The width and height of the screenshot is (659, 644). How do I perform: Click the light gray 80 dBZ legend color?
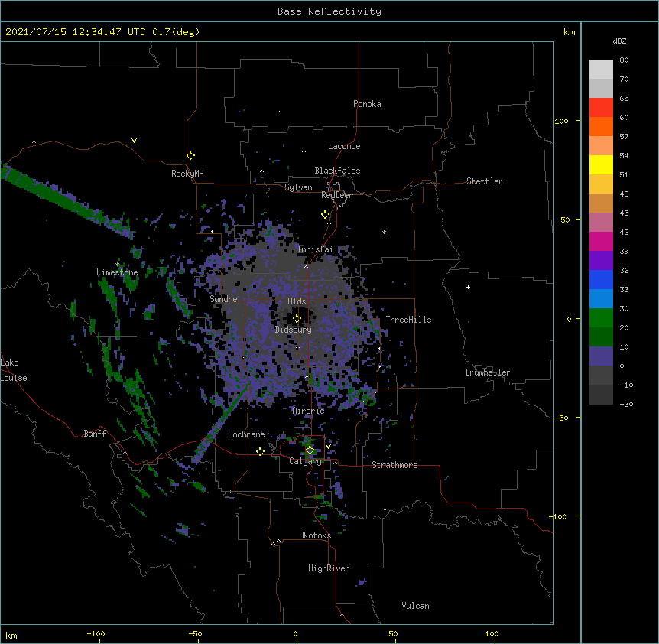(x=601, y=69)
